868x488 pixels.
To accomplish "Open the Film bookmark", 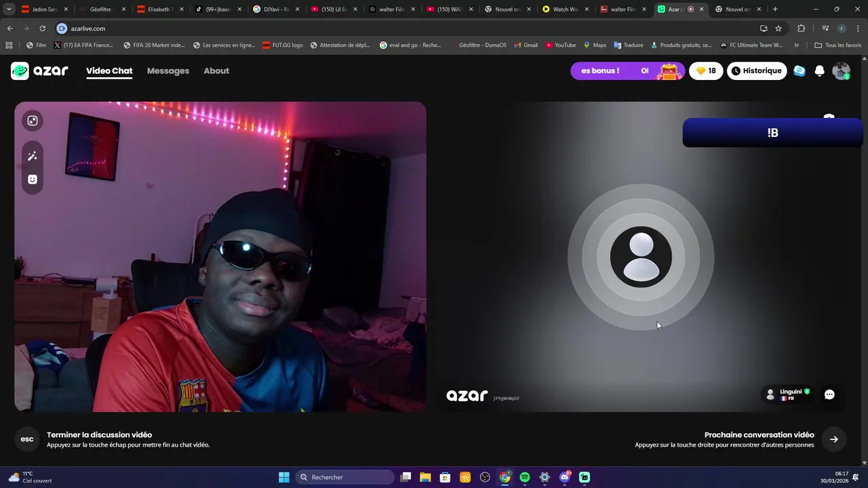I will 36,45.
